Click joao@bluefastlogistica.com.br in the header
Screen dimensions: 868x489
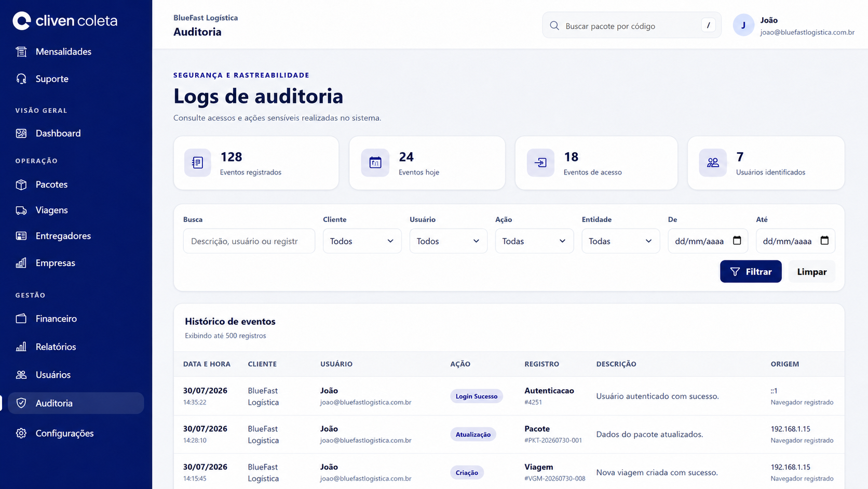click(x=807, y=32)
